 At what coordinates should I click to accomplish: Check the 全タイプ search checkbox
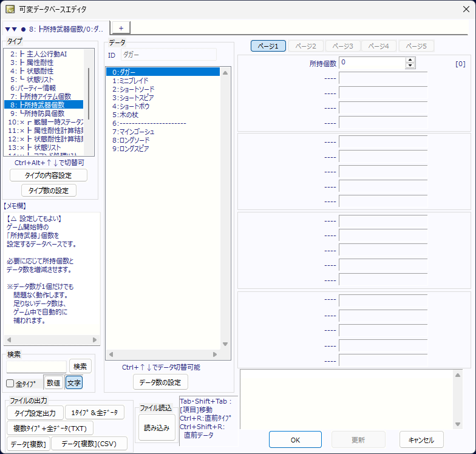(10, 384)
